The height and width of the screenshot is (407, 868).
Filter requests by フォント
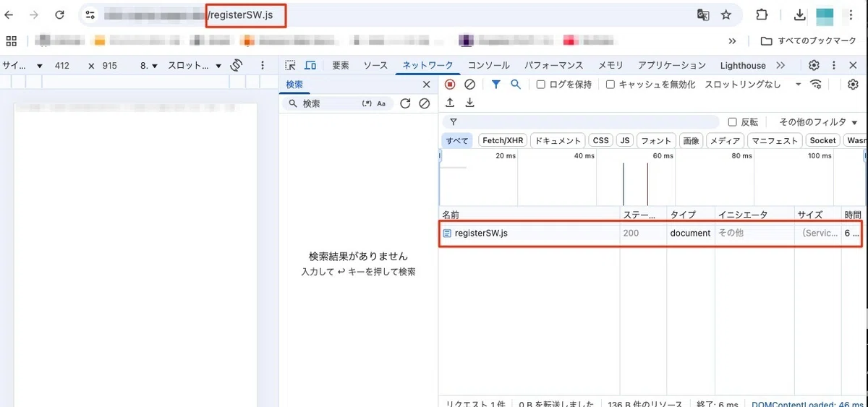(656, 141)
